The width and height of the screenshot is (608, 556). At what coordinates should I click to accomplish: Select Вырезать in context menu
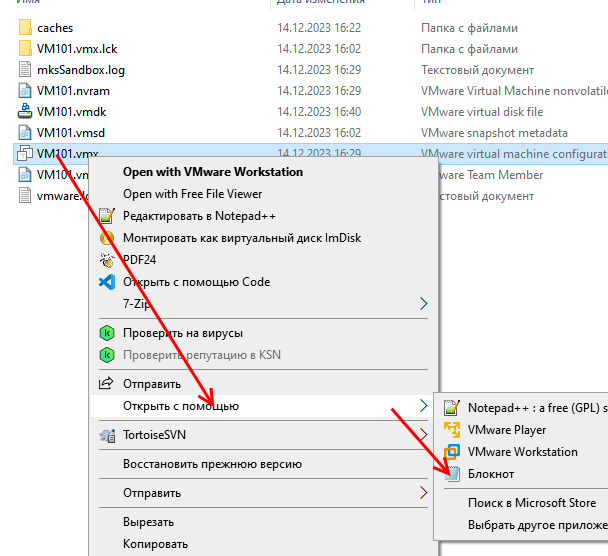149,522
